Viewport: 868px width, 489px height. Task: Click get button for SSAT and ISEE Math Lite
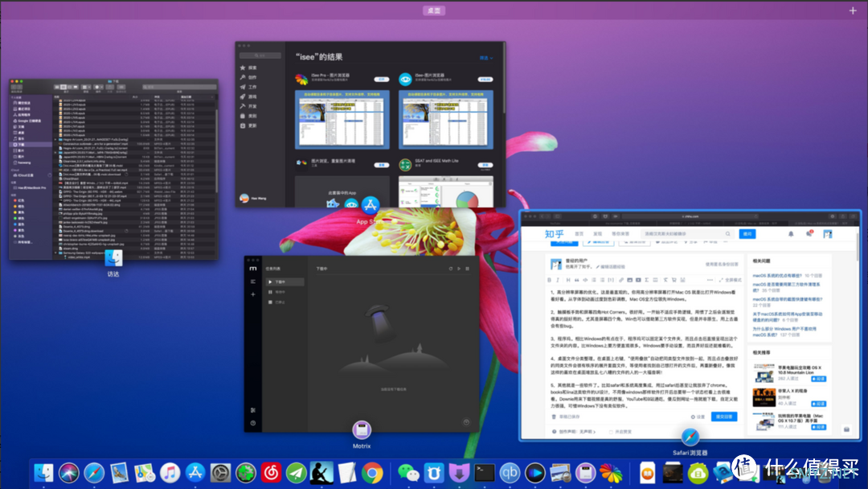(x=485, y=165)
